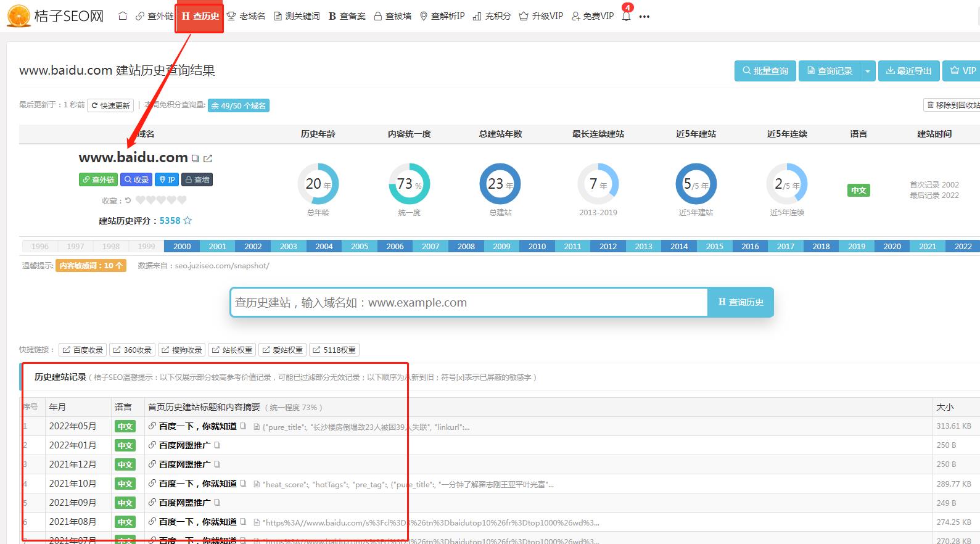
Task: Select year 2015 in the timeline
Action: click(715, 246)
